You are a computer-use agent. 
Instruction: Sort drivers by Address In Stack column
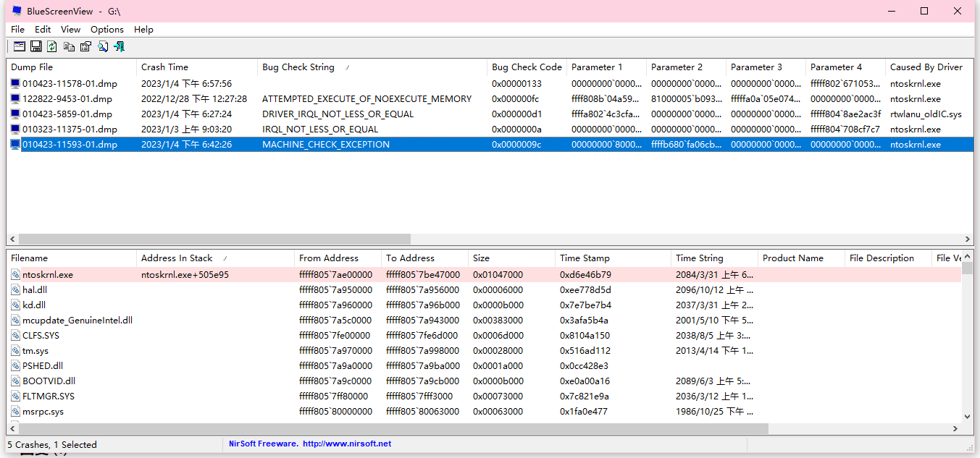pyautogui.click(x=177, y=258)
